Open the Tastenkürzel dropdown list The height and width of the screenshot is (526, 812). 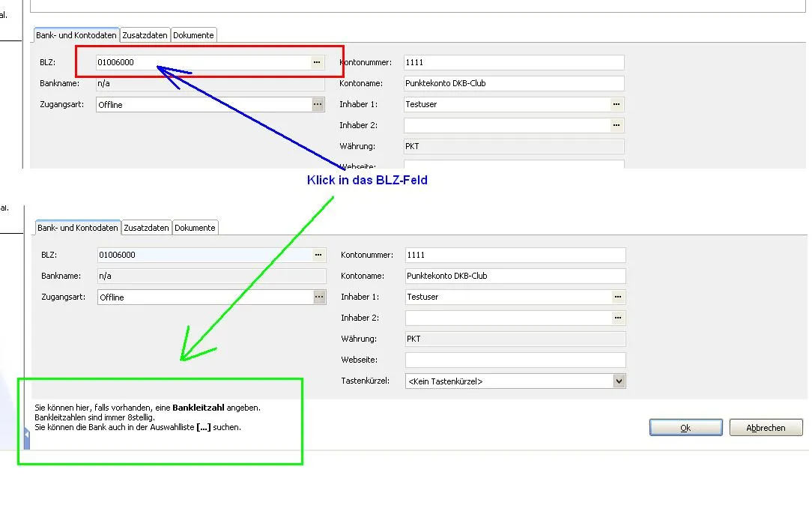[x=619, y=381]
